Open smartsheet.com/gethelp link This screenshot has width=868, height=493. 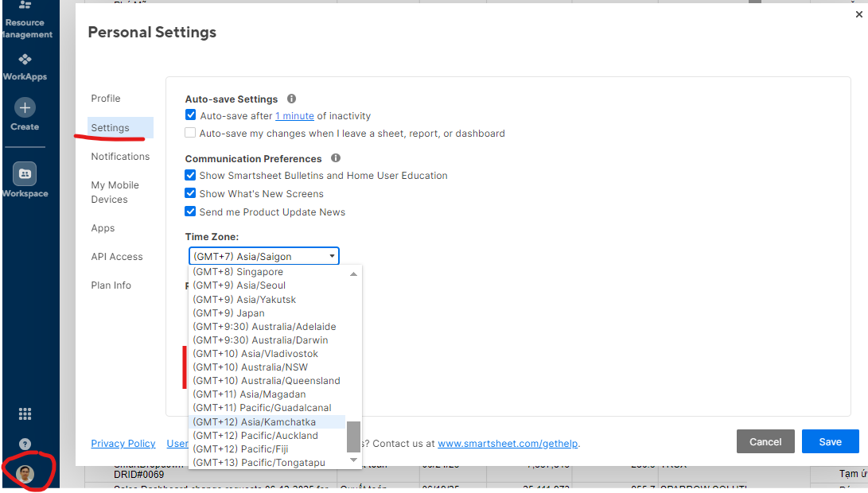tap(508, 443)
